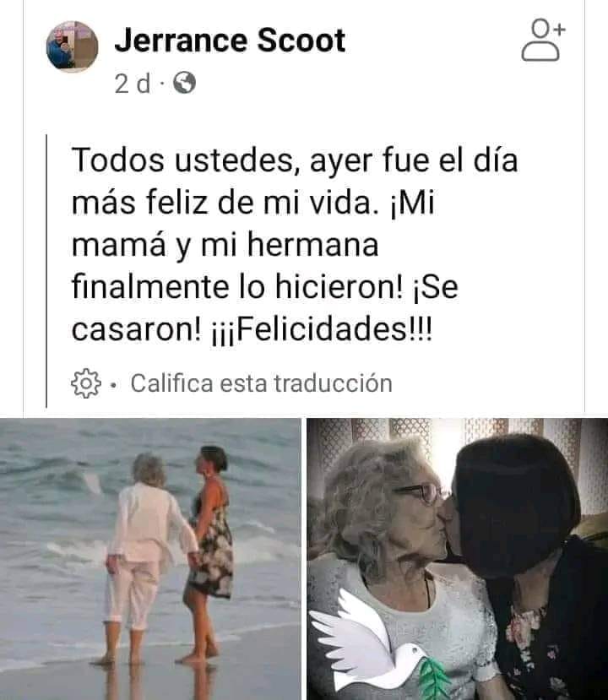Open the beach walk photo
608x700 pixels.
point(150,559)
